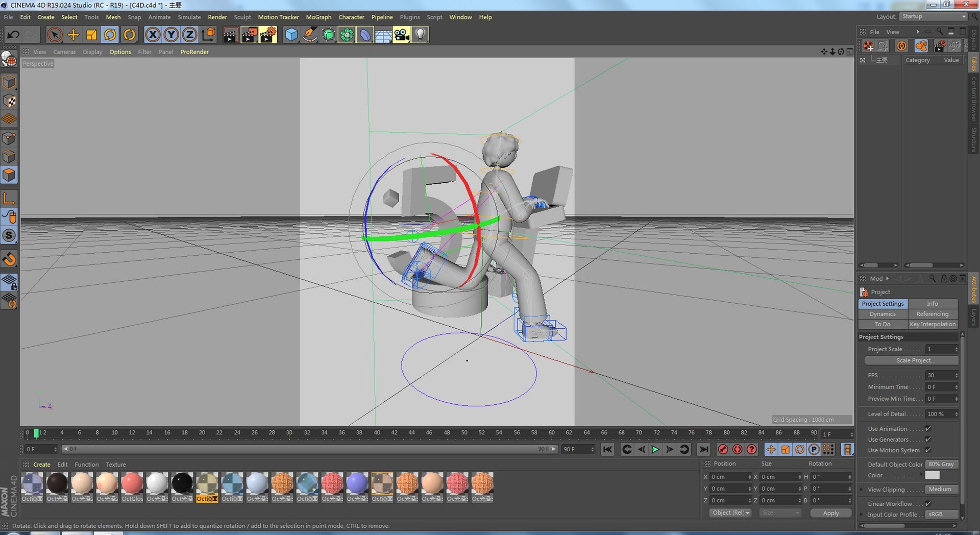
Task: Toggle Use Animation checkbox
Action: [x=928, y=429]
